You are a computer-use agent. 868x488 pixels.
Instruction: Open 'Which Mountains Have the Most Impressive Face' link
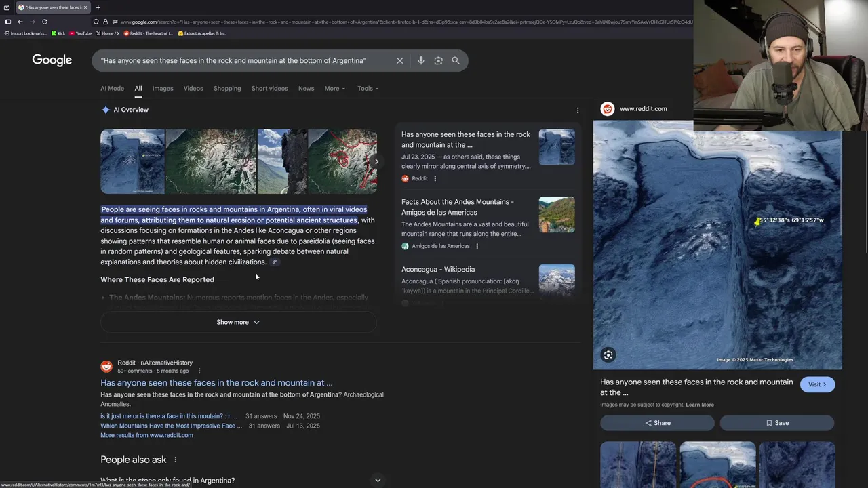click(x=171, y=426)
